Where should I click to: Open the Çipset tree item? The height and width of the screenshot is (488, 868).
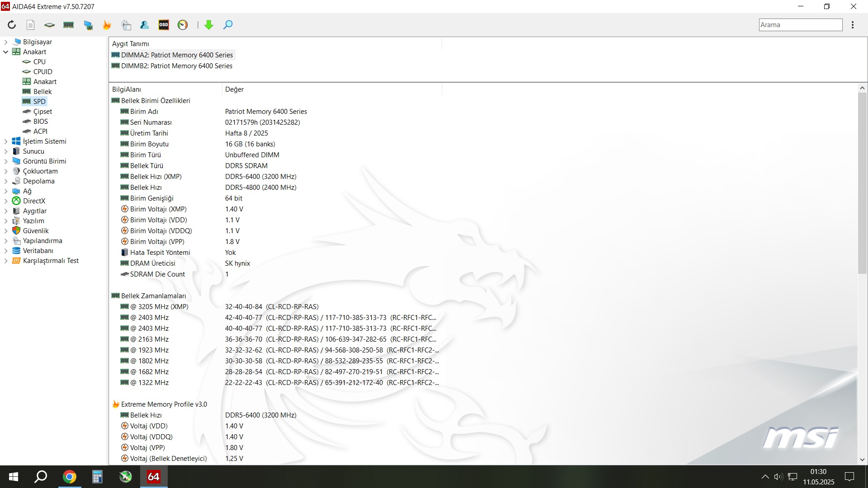point(42,112)
